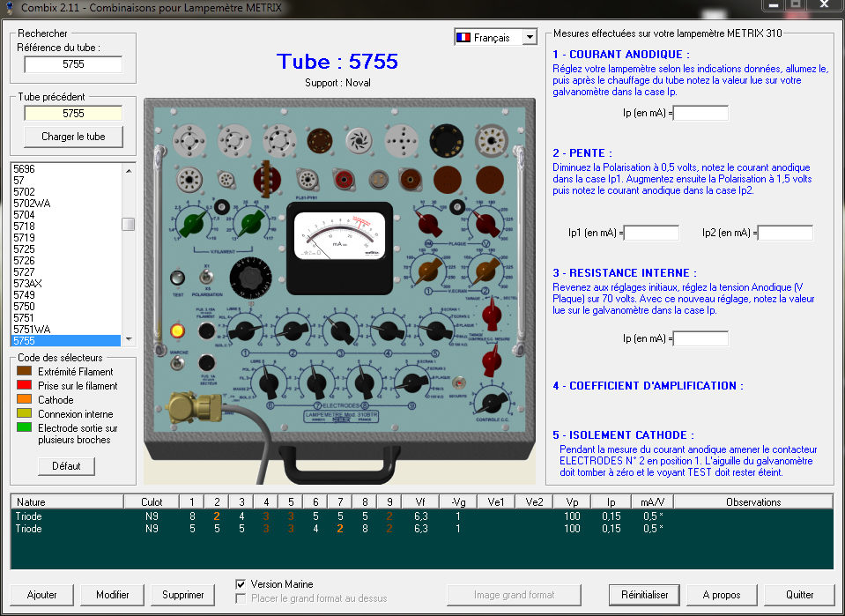Click the Polarisation X1/X5 toggle switch

tap(206, 278)
